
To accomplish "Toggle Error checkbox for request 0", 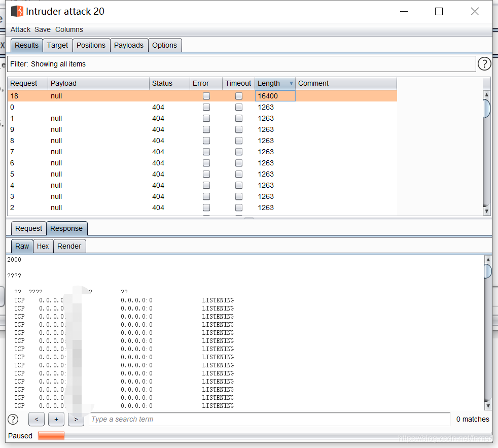I will 206,107.
